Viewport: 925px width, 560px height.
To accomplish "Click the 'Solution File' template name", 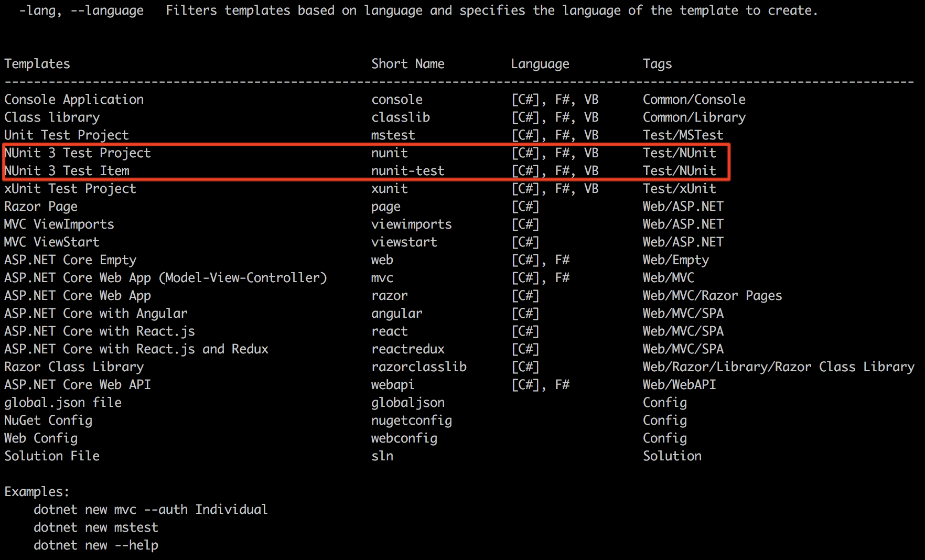I will pos(52,456).
